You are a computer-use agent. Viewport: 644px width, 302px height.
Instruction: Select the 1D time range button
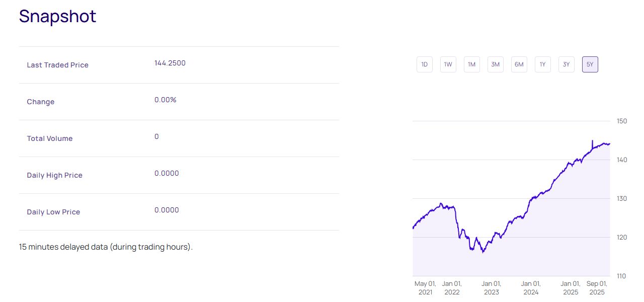tap(424, 64)
